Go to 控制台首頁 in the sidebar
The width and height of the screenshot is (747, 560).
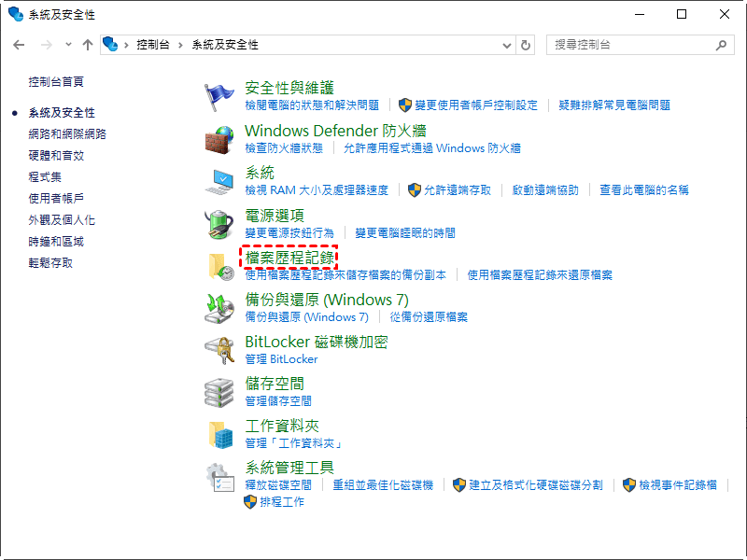[x=56, y=81]
